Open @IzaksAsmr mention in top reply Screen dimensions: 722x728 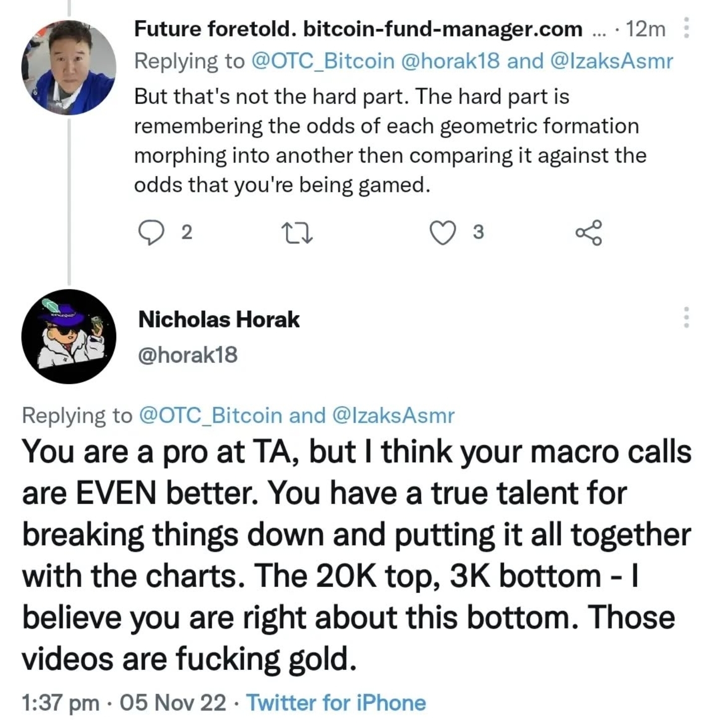tap(611, 61)
